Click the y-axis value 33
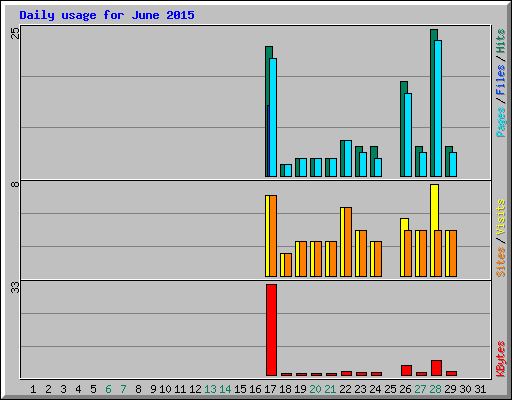512x400 pixels. [x=15, y=287]
